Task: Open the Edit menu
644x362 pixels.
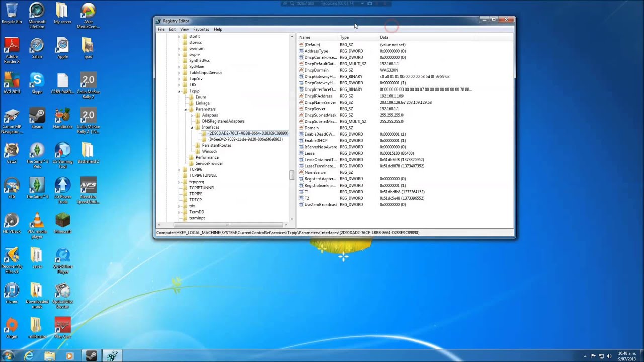Action: click(172, 29)
